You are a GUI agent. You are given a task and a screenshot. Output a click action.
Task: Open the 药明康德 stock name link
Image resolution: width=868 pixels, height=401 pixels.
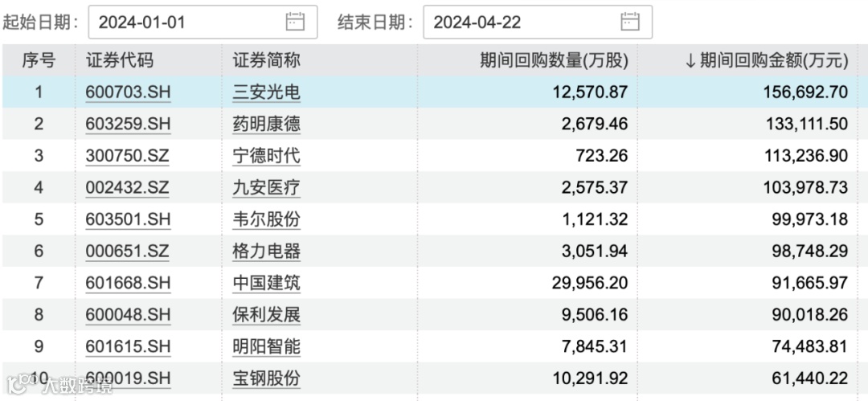coord(266,124)
